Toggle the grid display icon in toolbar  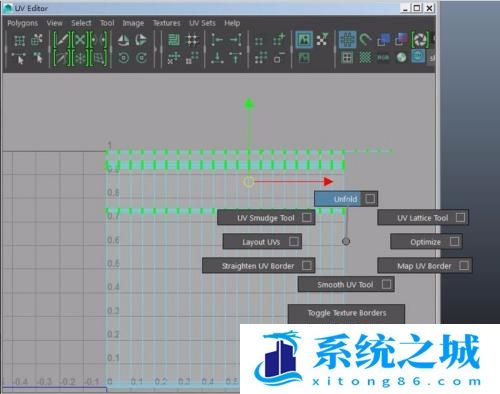pos(347,40)
